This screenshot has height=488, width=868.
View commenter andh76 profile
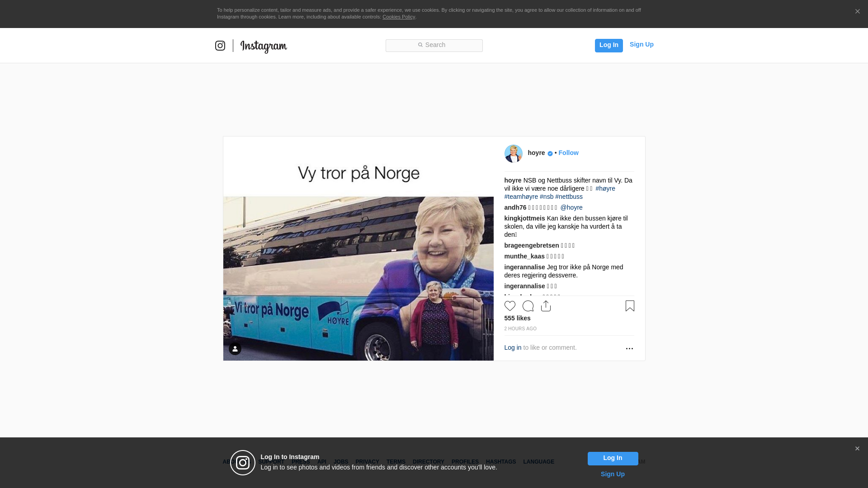[515, 207]
